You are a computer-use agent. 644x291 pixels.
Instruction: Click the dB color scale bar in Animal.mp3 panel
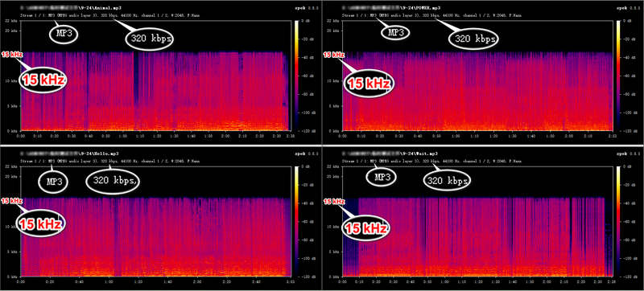(297, 75)
